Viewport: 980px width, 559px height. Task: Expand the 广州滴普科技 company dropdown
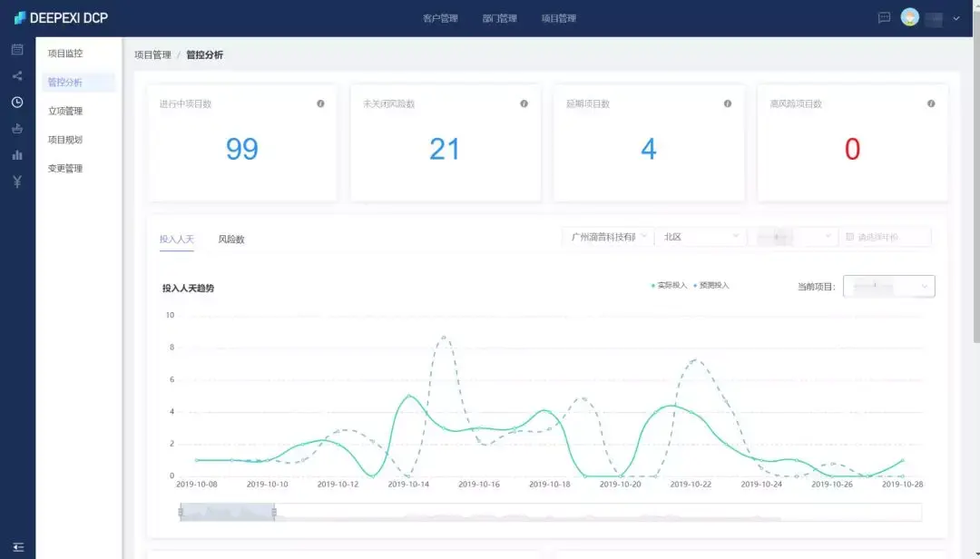click(608, 237)
